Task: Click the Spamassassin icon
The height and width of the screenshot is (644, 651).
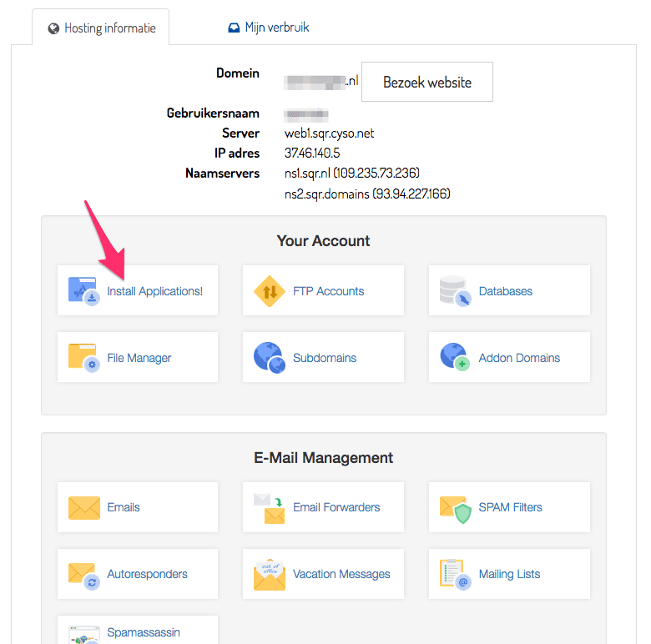Action: [83, 633]
